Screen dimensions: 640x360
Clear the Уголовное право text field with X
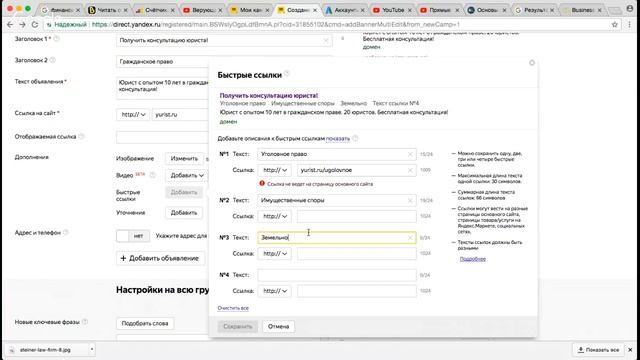tap(410, 154)
